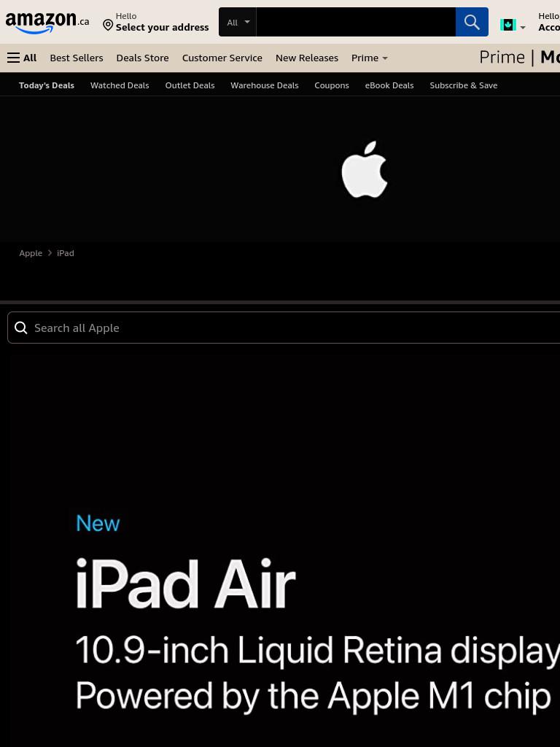Click 'Powered by the Apple M1 chip' text
This screenshot has width=560, height=747.
[314, 697]
